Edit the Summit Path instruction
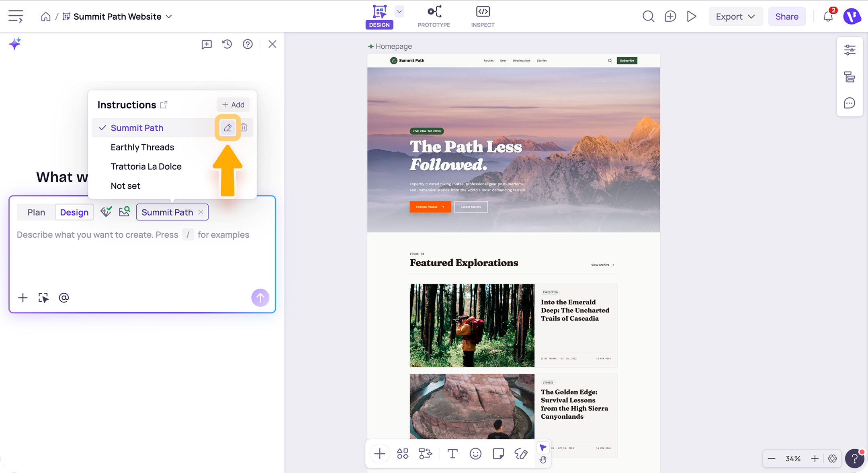 pos(228,128)
